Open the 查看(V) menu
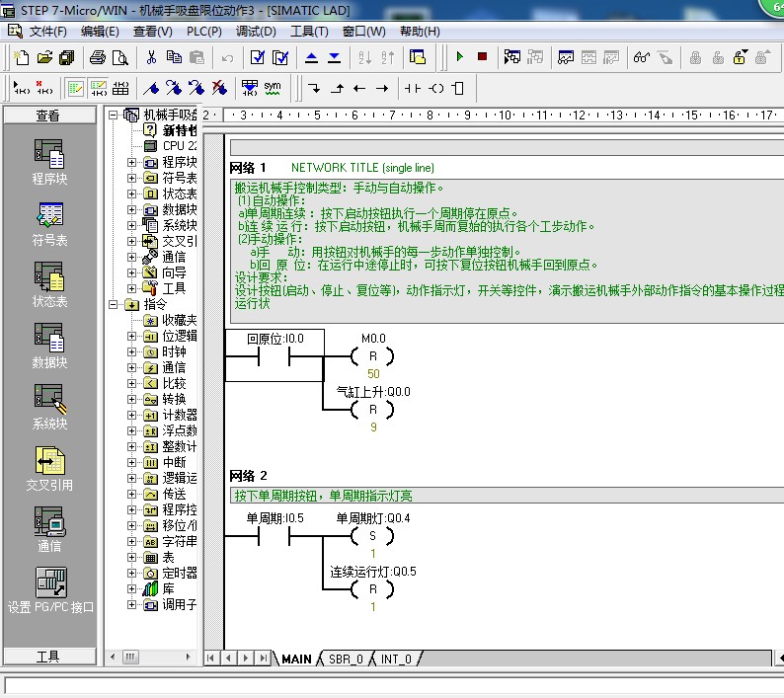784x698 pixels. [x=152, y=32]
